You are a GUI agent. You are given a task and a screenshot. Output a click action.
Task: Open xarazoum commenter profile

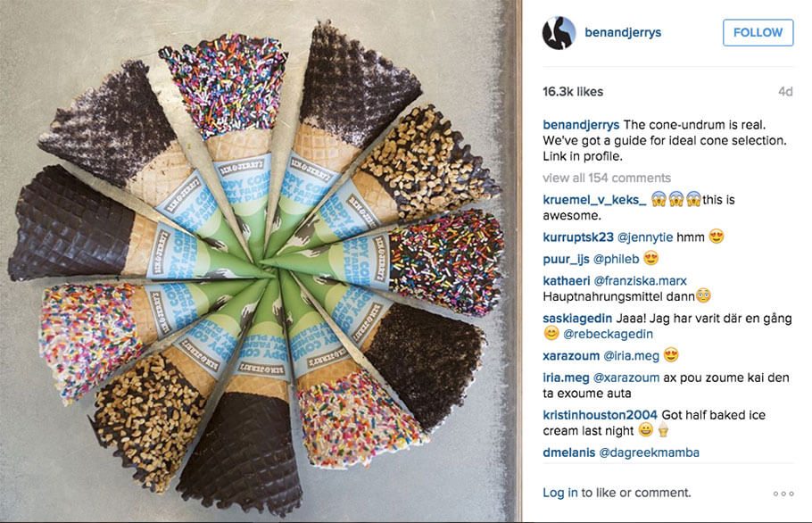pos(571,356)
